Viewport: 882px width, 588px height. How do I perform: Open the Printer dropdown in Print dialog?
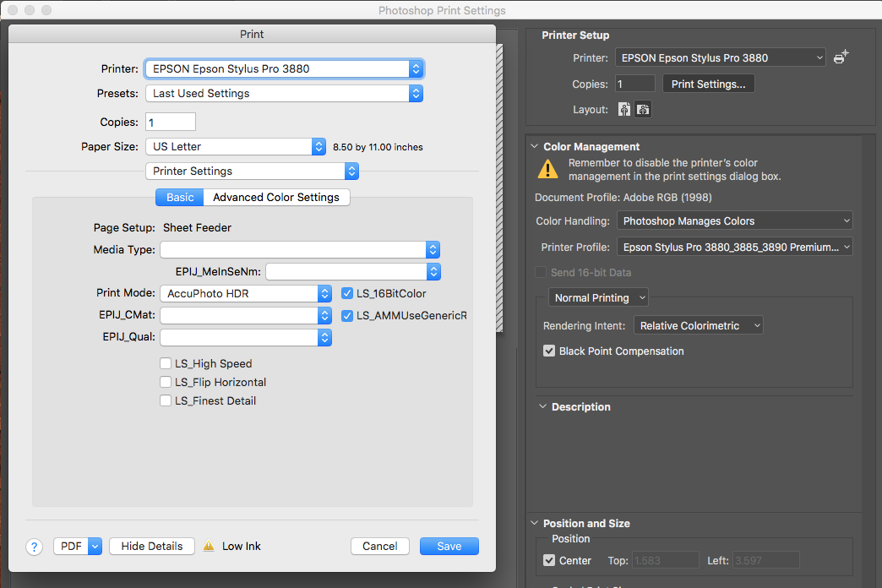[285, 68]
